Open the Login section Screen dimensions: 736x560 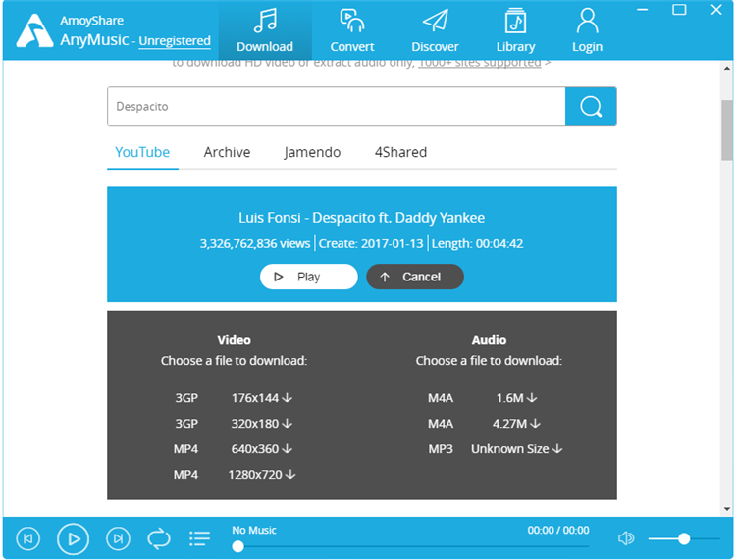pyautogui.click(x=587, y=30)
